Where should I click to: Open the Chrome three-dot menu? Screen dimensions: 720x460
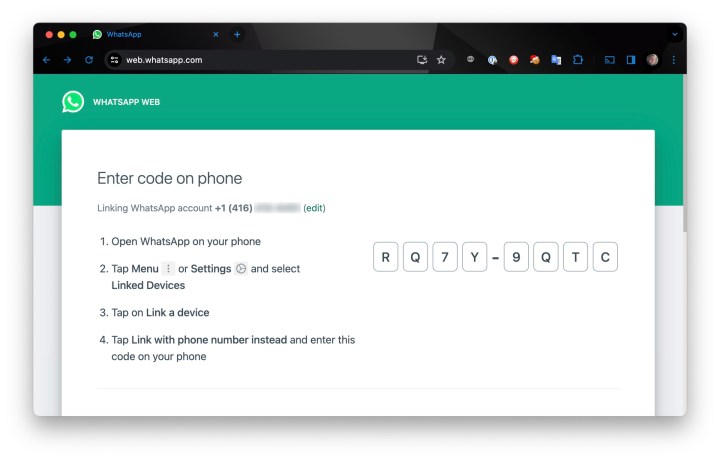[x=673, y=60]
